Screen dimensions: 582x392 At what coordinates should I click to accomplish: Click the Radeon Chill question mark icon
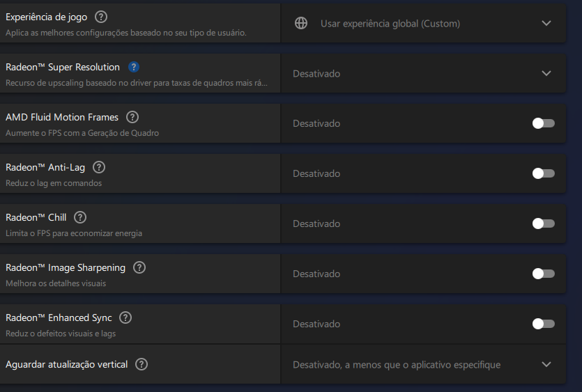(x=80, y=217)
